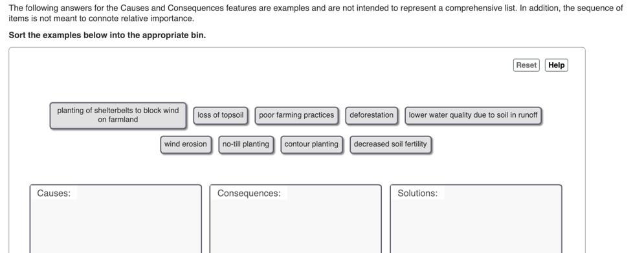Pick the 'decreased soil fertility' tile
This screenshot has height=253, width=644.
click(x=390, y=144)
